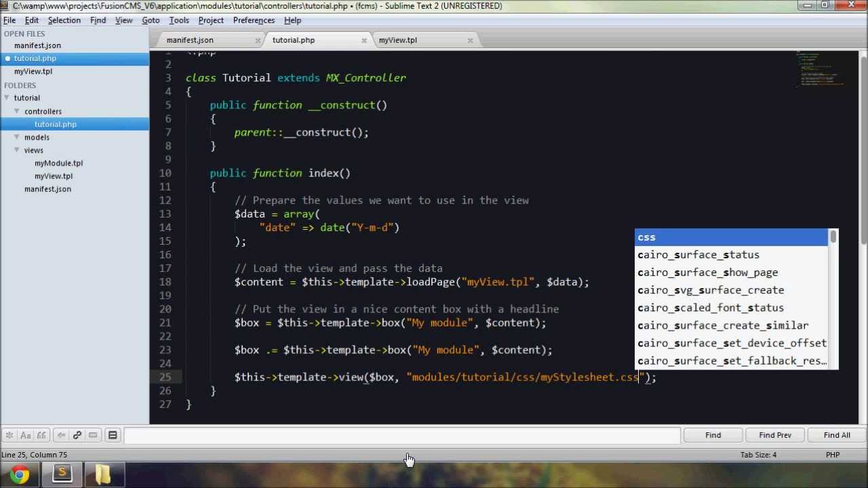Open the Goto menu
Viewport: 868px width, 488px height.
coord(151,20)
